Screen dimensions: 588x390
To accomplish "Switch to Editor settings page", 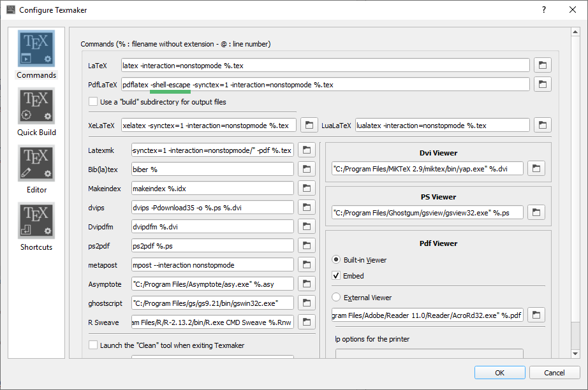I will (x=36, y=170).
